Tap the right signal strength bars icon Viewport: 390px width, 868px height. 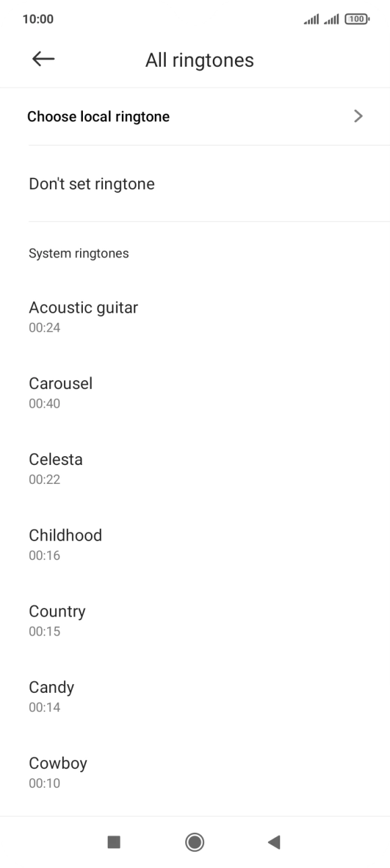333,19
